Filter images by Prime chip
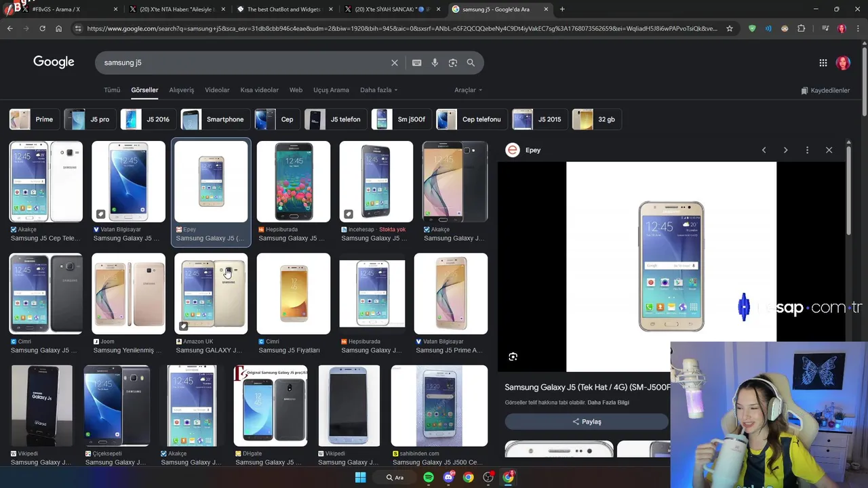Screen dimensions: 868x488 click(x=34, y=119)
